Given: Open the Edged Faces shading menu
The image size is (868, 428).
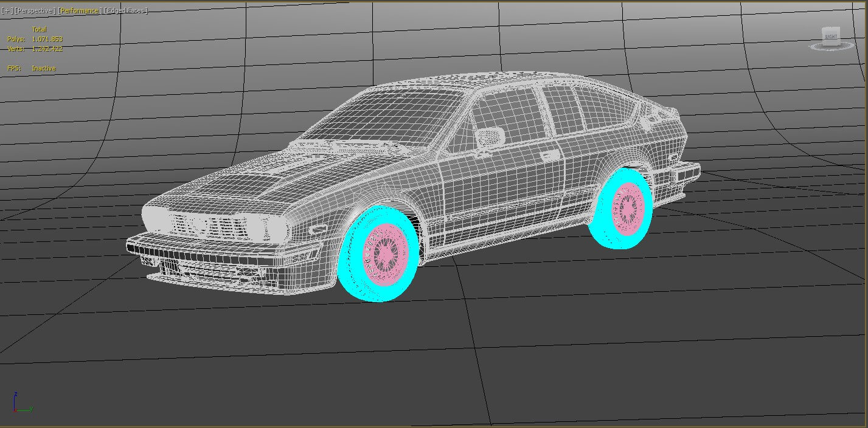Looking at the screenshot, I should 126,11.
